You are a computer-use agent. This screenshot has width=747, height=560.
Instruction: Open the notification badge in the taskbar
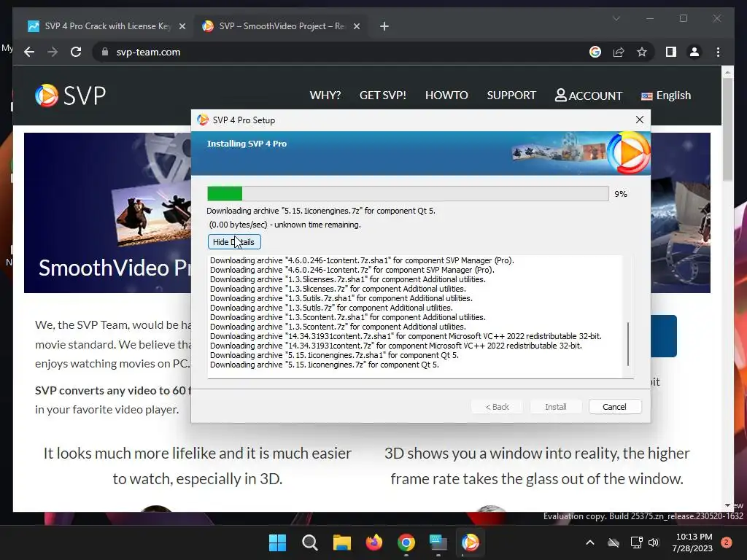727,542
